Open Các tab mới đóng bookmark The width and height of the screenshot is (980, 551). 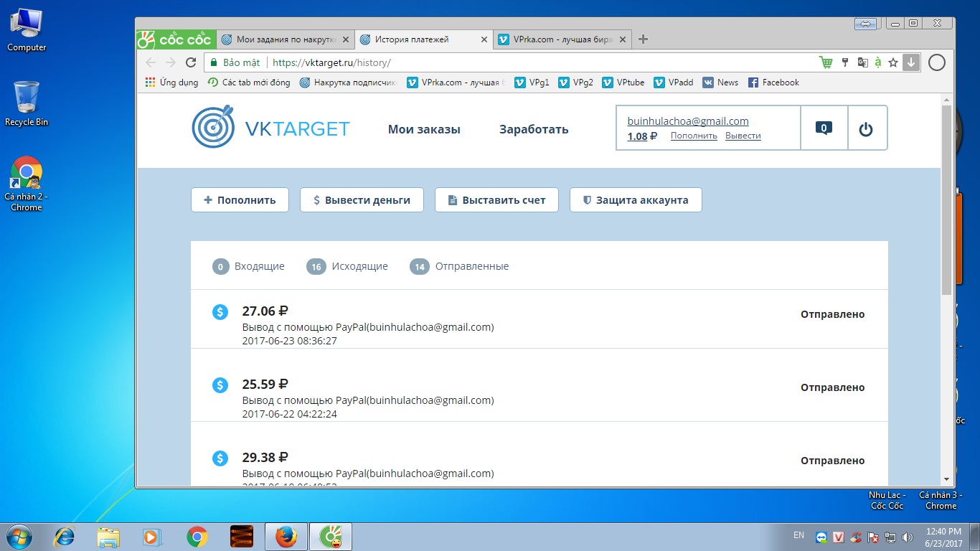pos(249,83)
